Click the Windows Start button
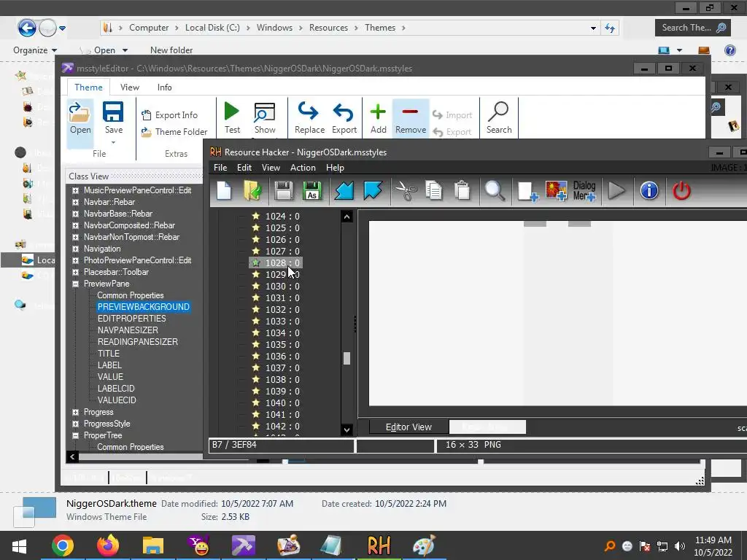747x560 pixels. 19,545
